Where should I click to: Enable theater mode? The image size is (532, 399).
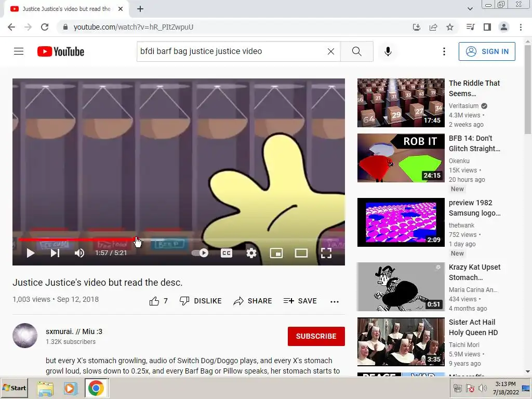click(x=301, y=253)
